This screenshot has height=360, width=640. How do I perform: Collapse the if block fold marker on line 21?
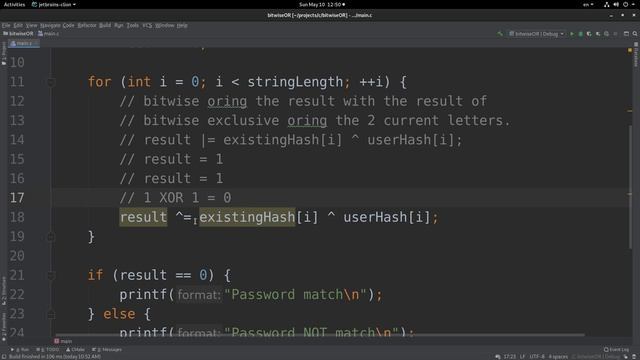coord(51,276)
